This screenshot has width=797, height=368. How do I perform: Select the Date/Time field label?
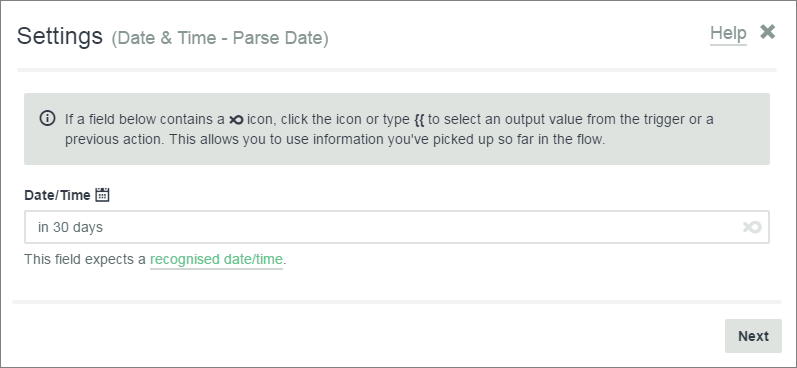pyautogui.click(x=57, y=195)
